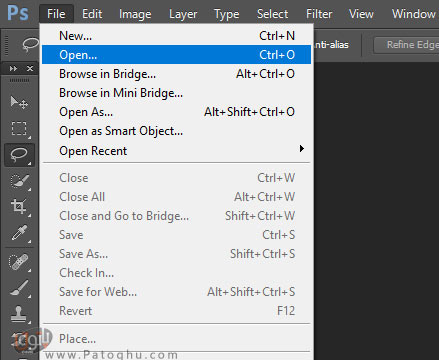
Task: Click the Save menu item
Action: [176, 235]
